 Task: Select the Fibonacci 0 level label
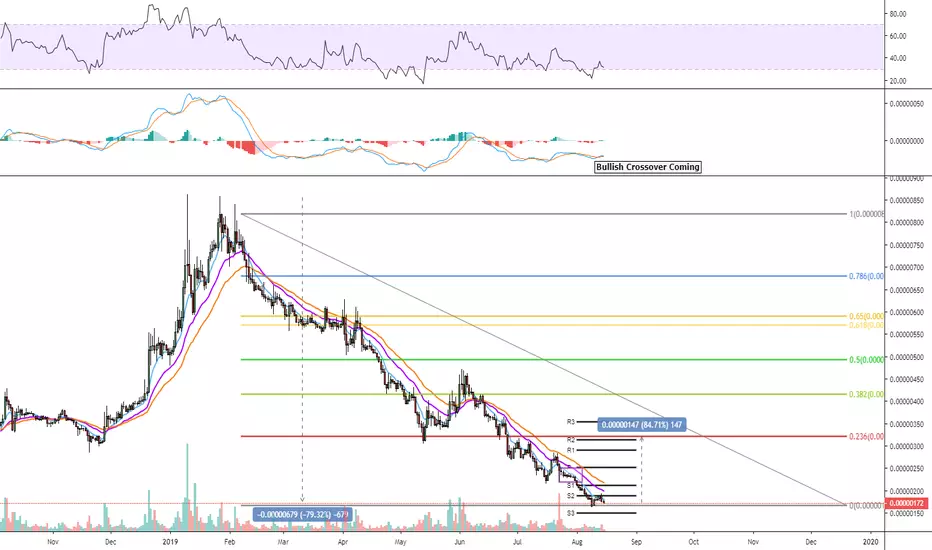click(x=865, y=505)
